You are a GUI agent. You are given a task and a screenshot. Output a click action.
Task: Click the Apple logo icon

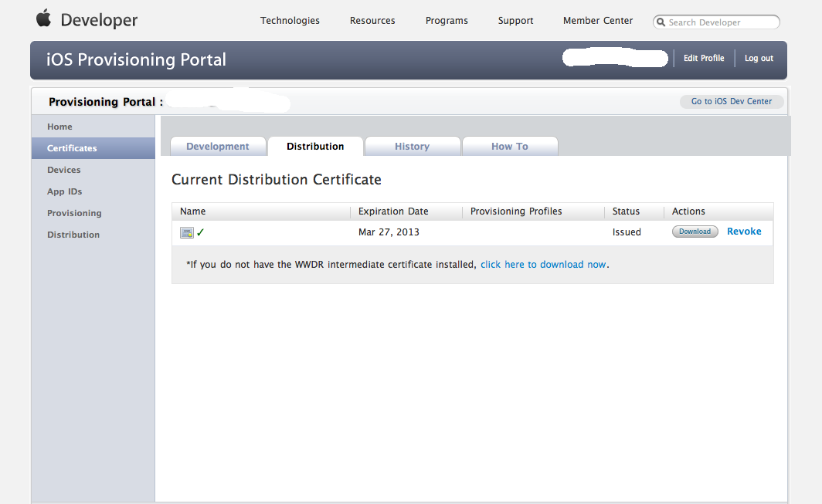click(x=43, y=18)
